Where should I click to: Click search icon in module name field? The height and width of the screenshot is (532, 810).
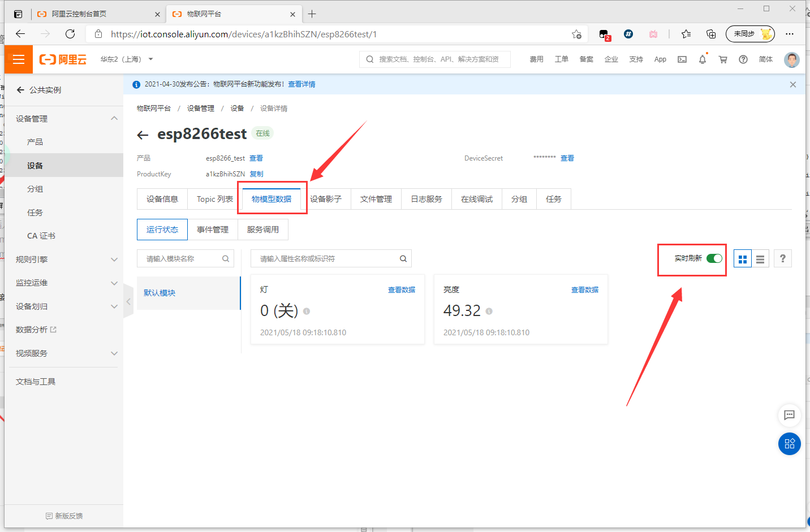click(226, 258)
